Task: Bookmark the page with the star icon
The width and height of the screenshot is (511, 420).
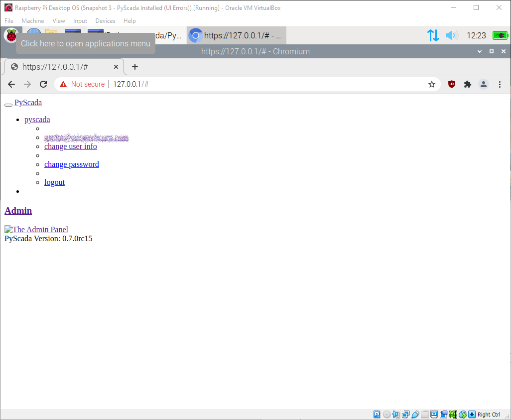Action: pos(431,84)
